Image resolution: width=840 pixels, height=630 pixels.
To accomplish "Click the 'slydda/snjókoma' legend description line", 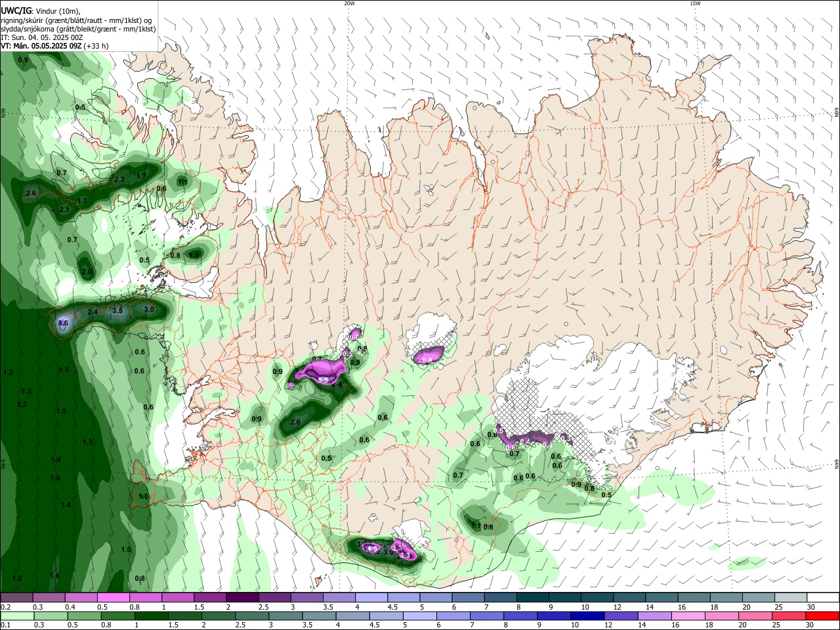I will click(78, 29).
